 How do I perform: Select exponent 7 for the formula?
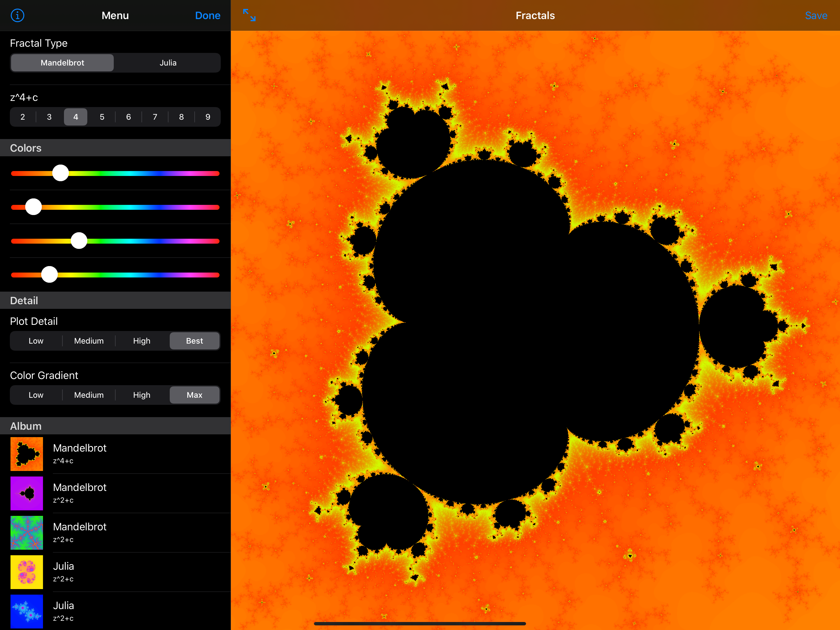tap(155, 117)
